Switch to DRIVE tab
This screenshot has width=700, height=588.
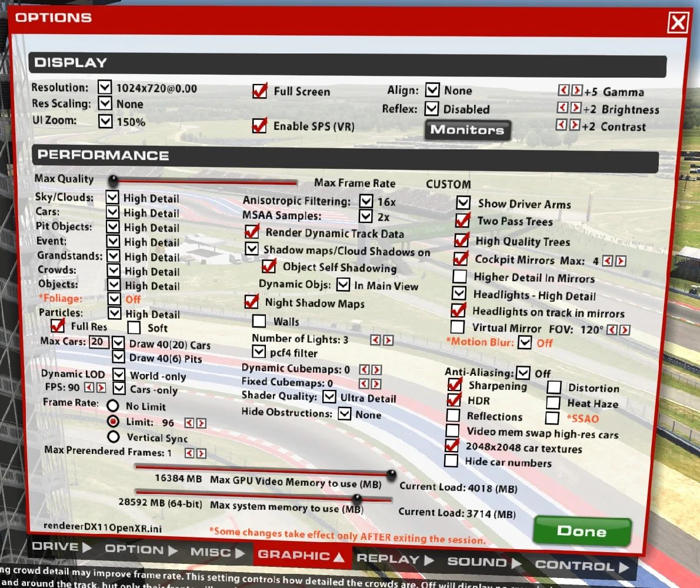61,547
